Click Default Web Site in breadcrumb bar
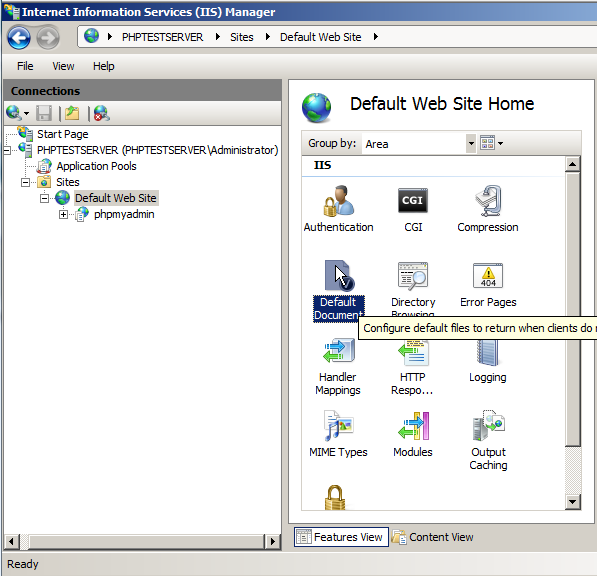Image resolution: width=597 pixels, height=576 pixels. (321, 37)
